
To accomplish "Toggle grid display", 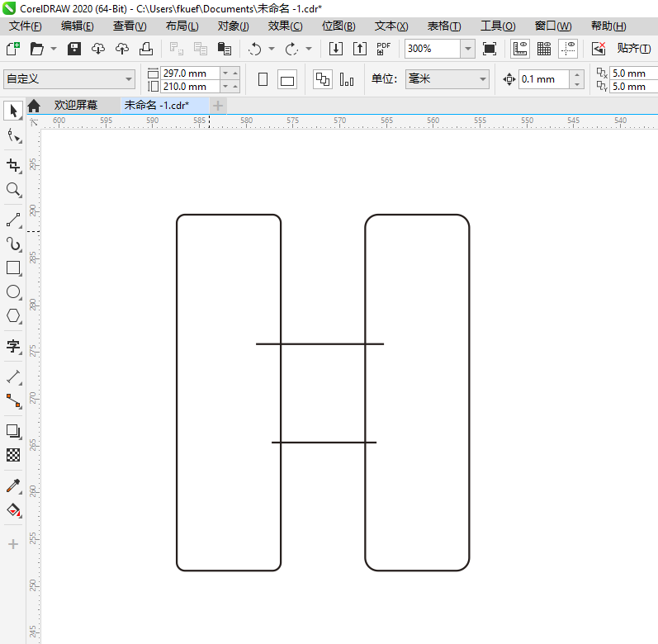I will tap(544, 49).
